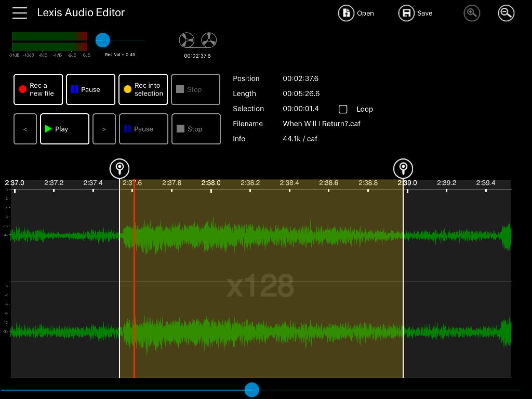
Task: Click Rec into selection button
Action: (143, 89)
